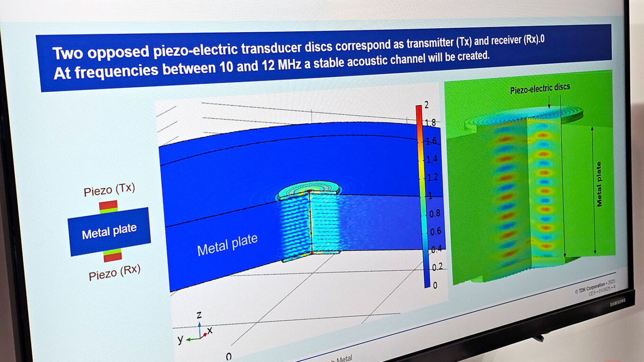
Task: Click the '0.4' legend value
Action: [436, 249]
